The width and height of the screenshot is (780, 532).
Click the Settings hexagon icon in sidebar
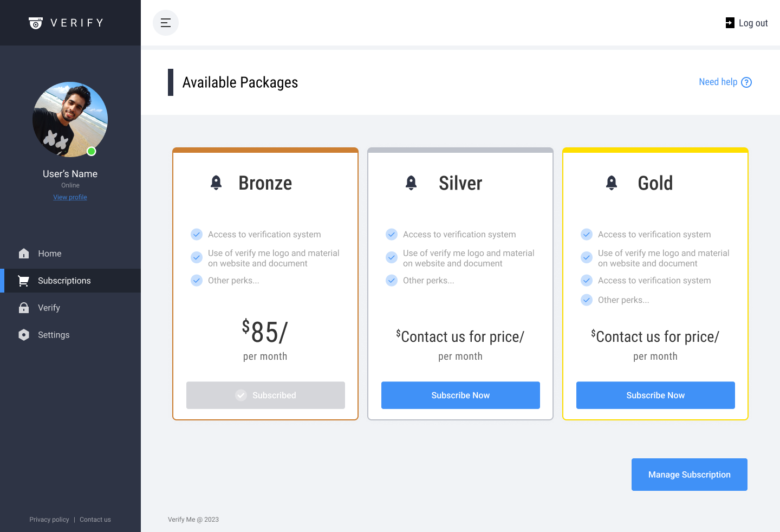24,335
